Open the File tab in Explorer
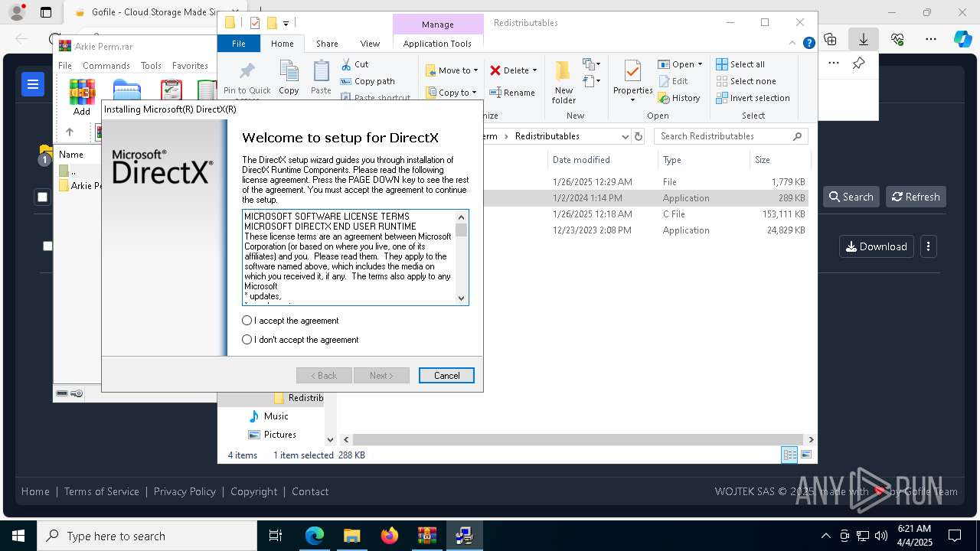 pyautogui.click(x=239, y=44)
